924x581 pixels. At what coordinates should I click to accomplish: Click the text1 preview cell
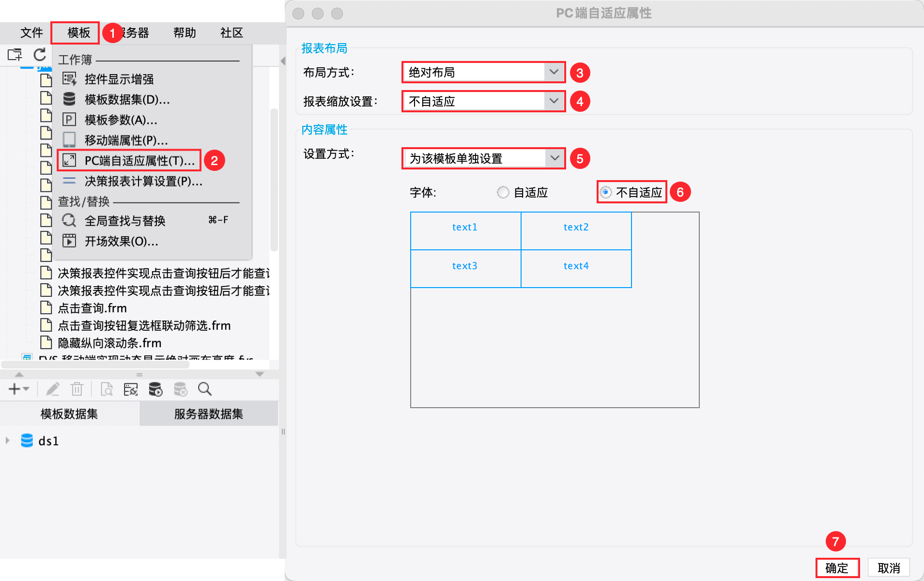coord(465,231)
